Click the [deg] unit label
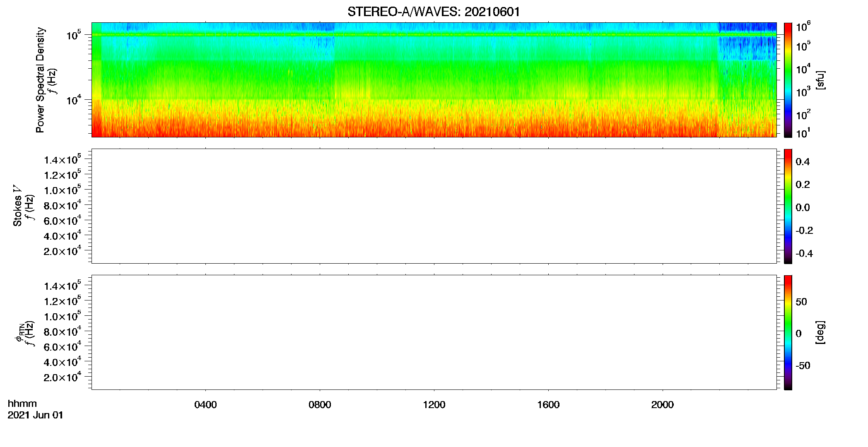The width and height of the screenshot is (868, 447). click(x=820, y=332)
